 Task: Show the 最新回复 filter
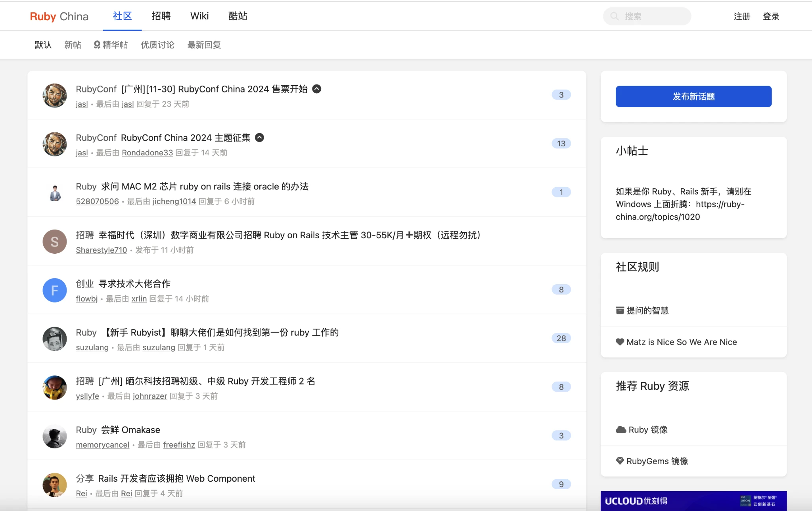[204, 45]
